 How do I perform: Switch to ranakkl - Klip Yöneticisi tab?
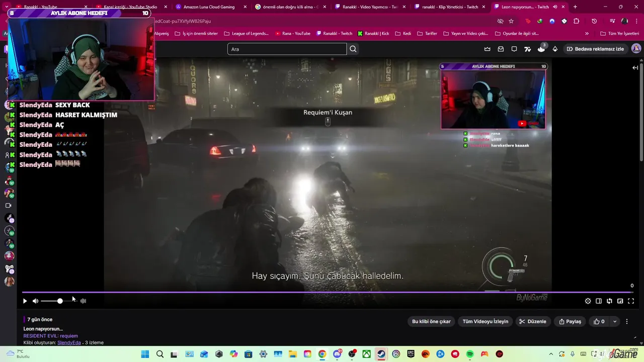(x=450, y=7)
